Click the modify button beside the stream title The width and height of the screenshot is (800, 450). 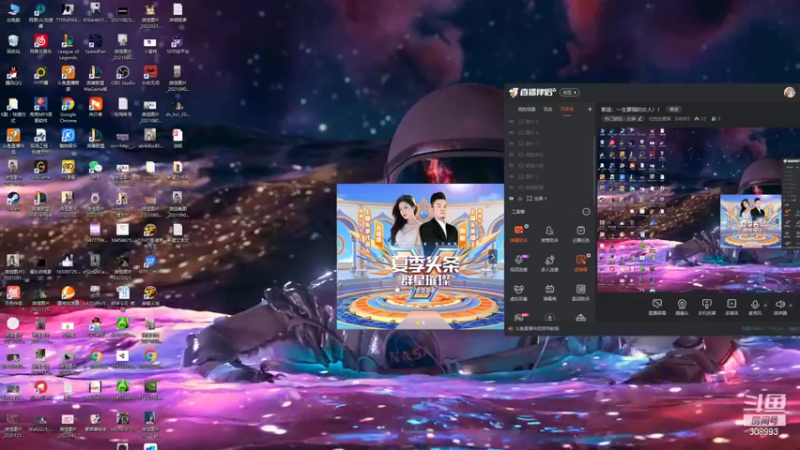[x=674, y=109]
